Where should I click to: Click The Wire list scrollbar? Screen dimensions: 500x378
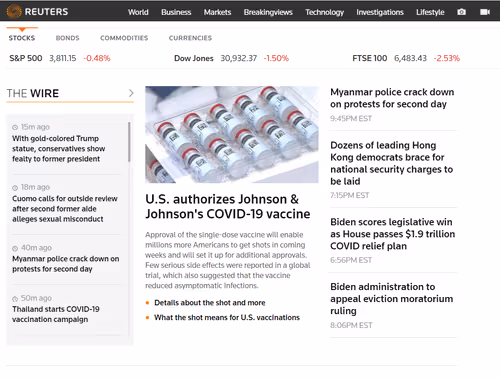point(129,142)
